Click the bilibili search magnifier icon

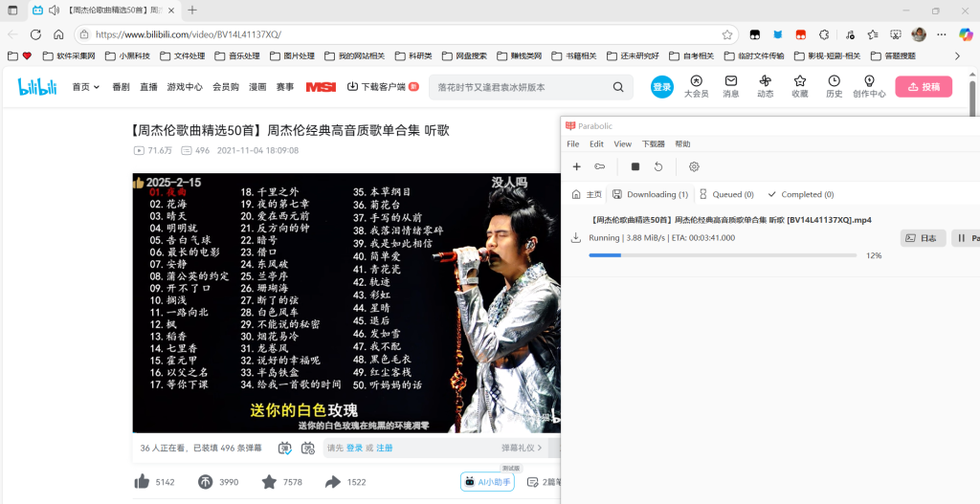pos(618,87)
